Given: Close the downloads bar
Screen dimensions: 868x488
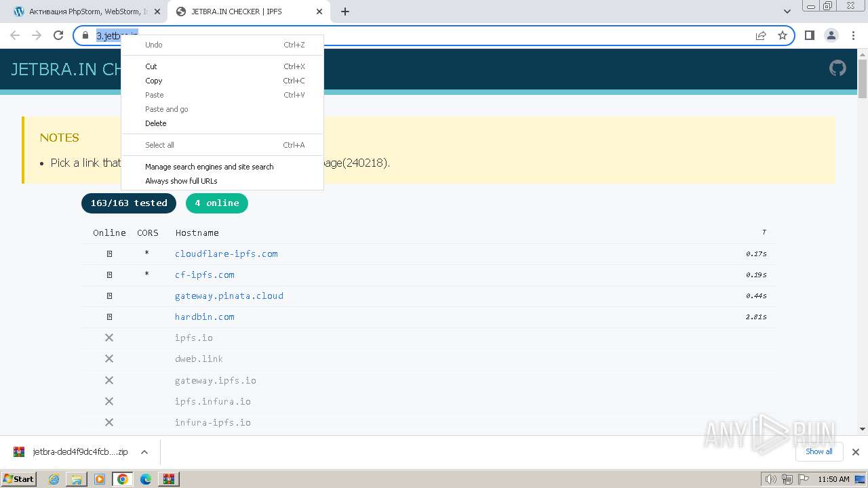Looking at the screenshot, I should (856, 452).
